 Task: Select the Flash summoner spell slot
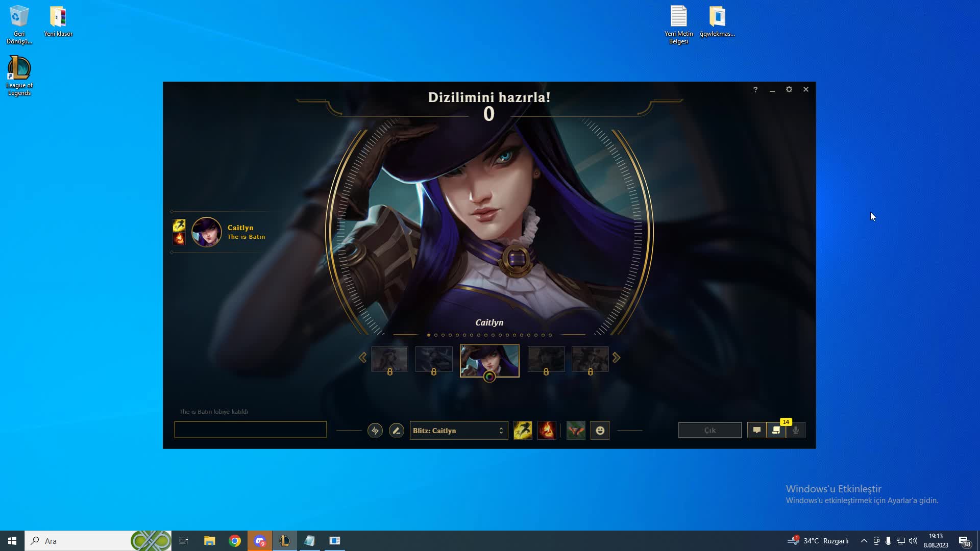pyautogui.click(x=523, y=431)
